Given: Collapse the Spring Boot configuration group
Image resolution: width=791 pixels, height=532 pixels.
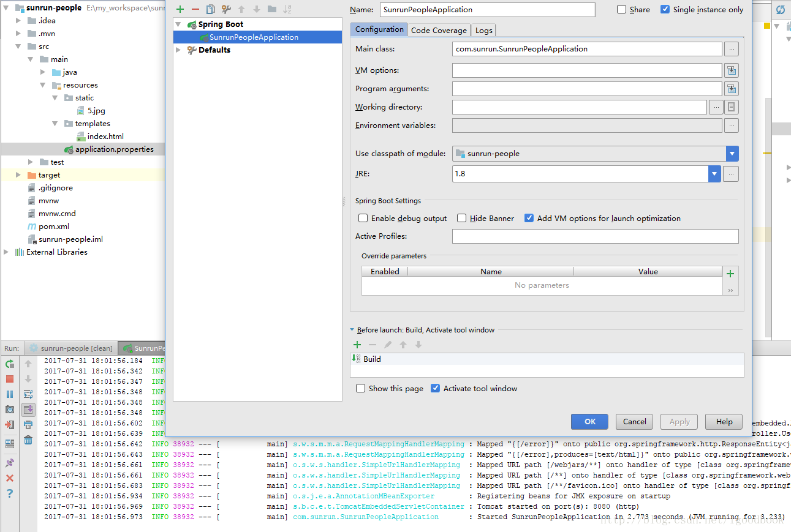Looking at the screenshot, I should (178, 24).
